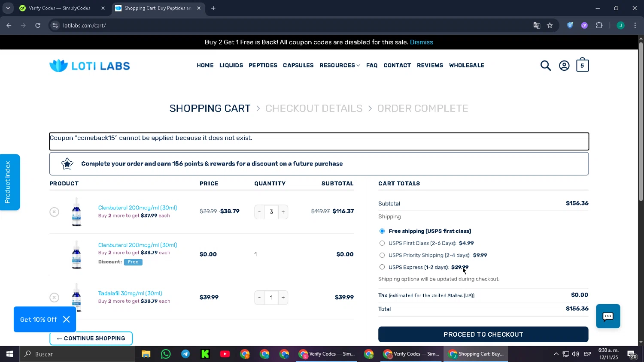Open CAPSULES category

[x=298, y=66]
